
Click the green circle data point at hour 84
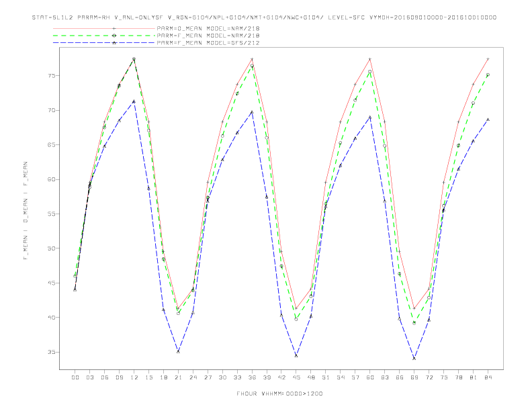pos(488,75)
